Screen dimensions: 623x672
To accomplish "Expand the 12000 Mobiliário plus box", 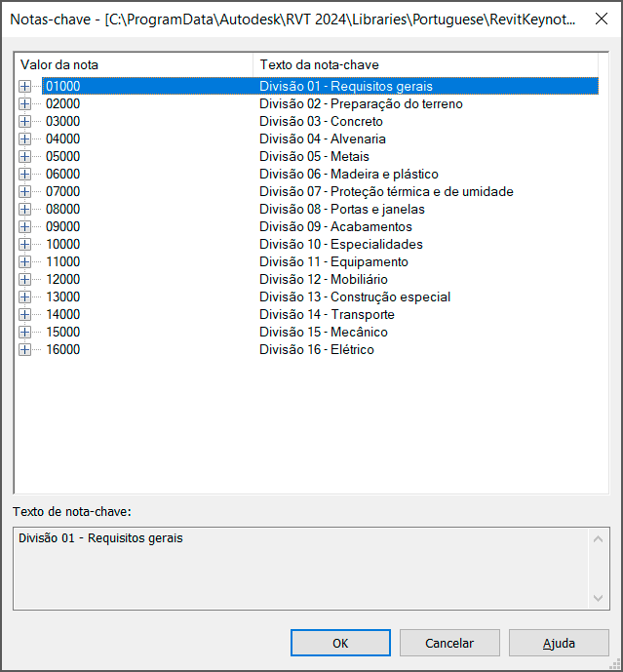I will click(24, 280).
